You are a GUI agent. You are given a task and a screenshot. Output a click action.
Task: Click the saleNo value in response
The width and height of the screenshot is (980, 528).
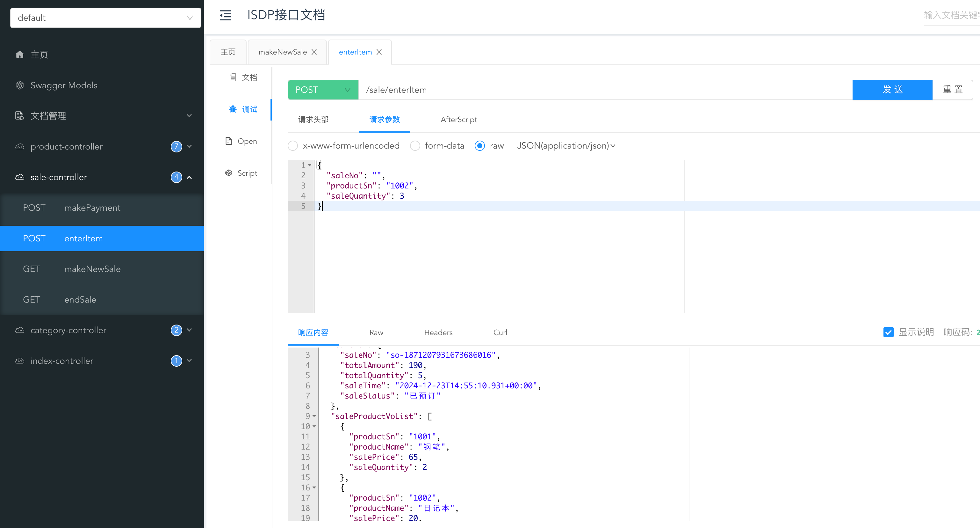pos(441,355)
